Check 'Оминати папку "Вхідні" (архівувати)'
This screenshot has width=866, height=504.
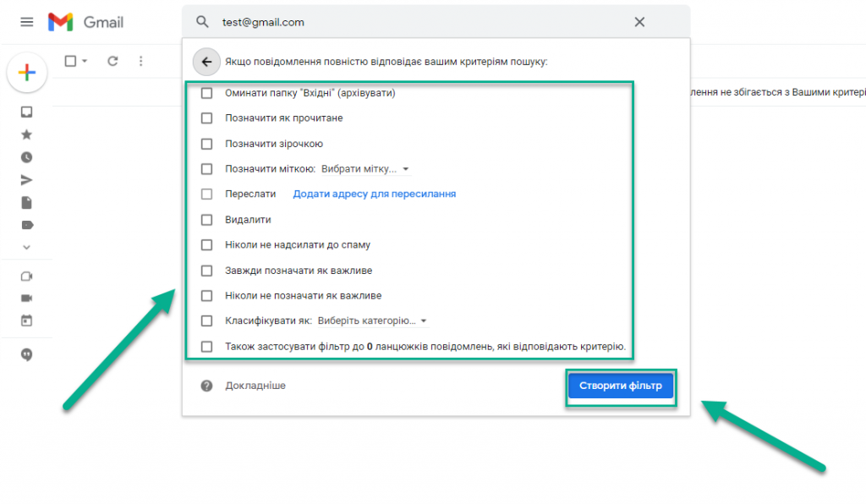(206, 93)
